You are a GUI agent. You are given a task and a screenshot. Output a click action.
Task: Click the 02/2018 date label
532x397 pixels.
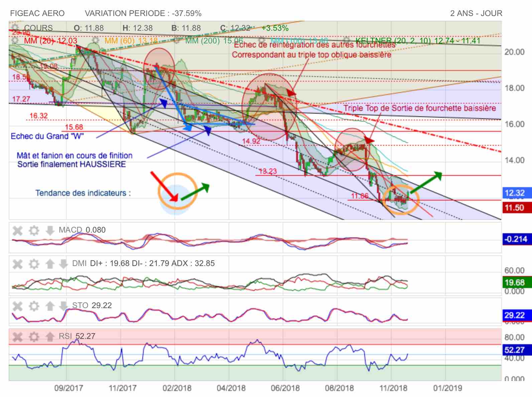click(x=177, y=388)
